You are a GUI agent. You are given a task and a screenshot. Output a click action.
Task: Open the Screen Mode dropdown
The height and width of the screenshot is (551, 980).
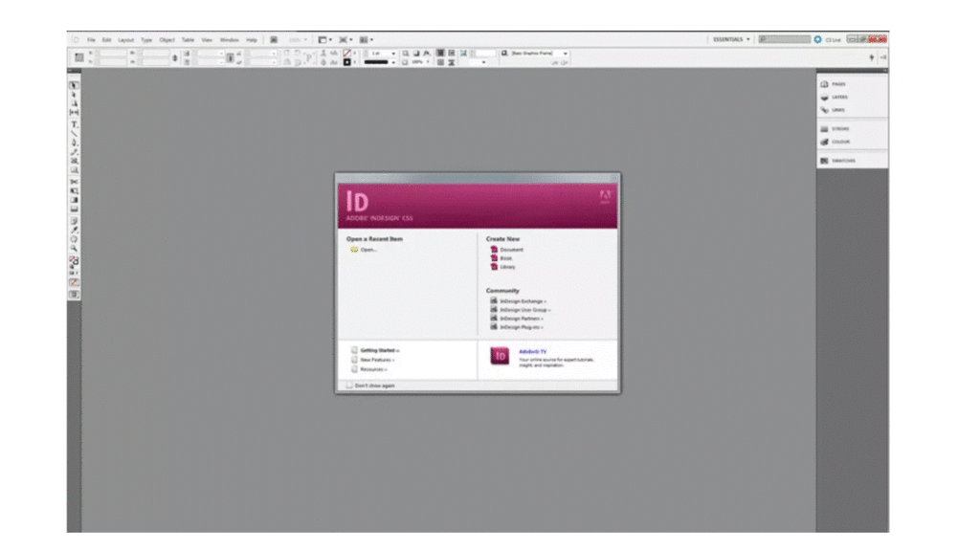[346, 39]
